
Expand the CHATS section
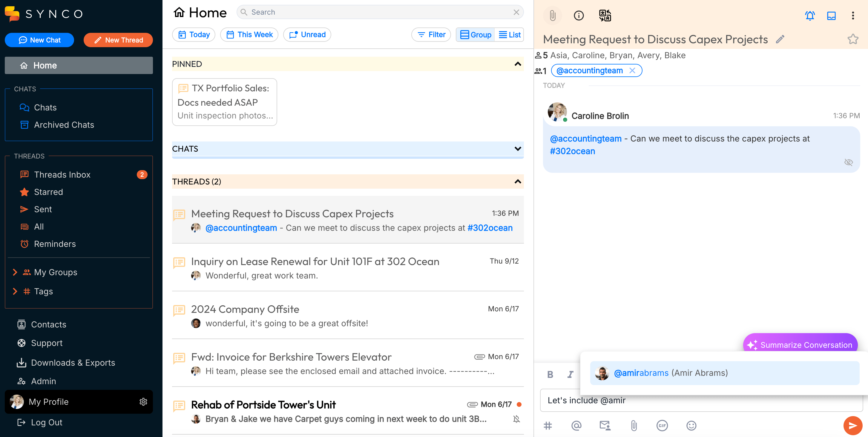click(x=518, y=149)
